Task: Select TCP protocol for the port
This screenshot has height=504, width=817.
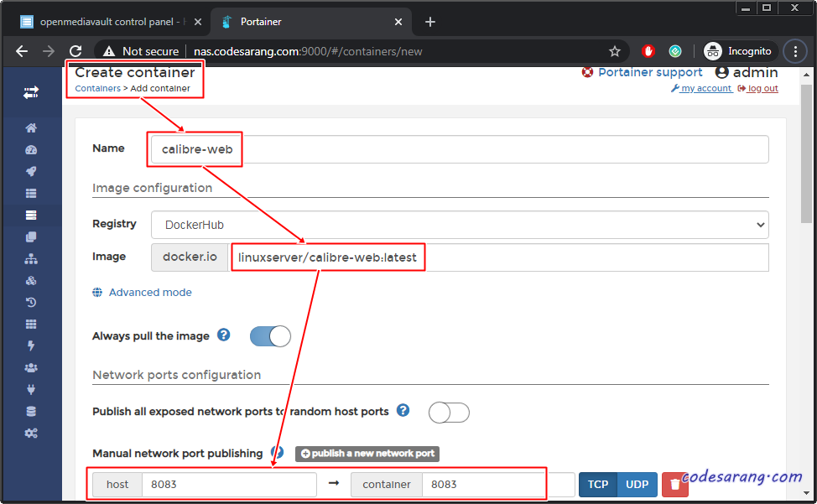Action: click(597, 484)
